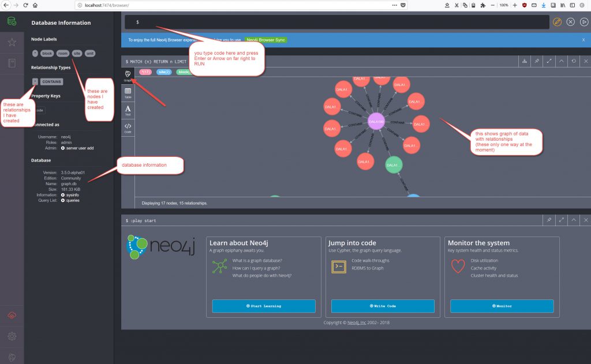The height and width of the screenshot is (364, 591).
Task: Open the Documents book sidebar icon
Action: (x=12, y=63)
